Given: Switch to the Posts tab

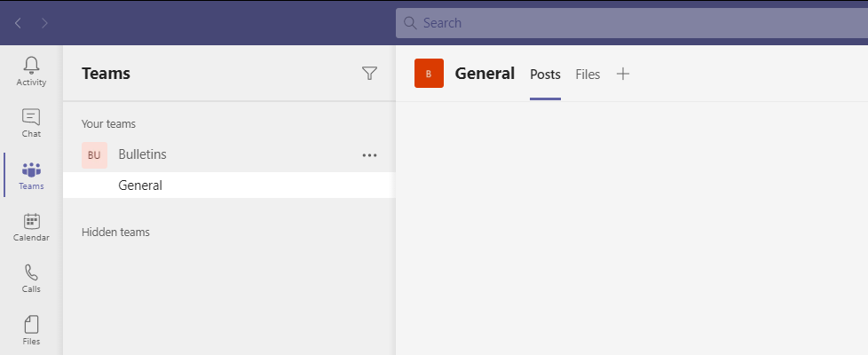Looking at the screenshot, I should point(545,75).
